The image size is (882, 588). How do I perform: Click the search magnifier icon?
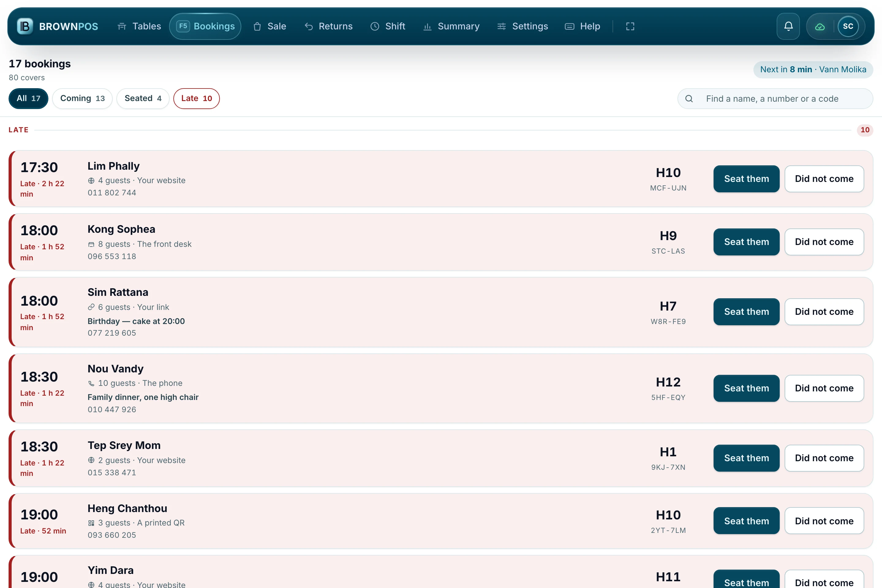point(689,99)
